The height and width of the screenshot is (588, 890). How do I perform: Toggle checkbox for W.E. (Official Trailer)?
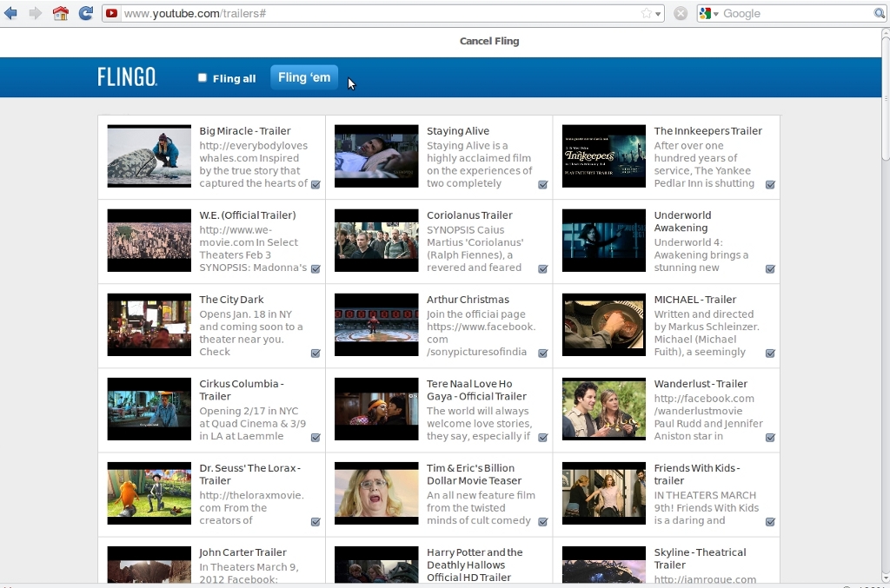(315, 268)
